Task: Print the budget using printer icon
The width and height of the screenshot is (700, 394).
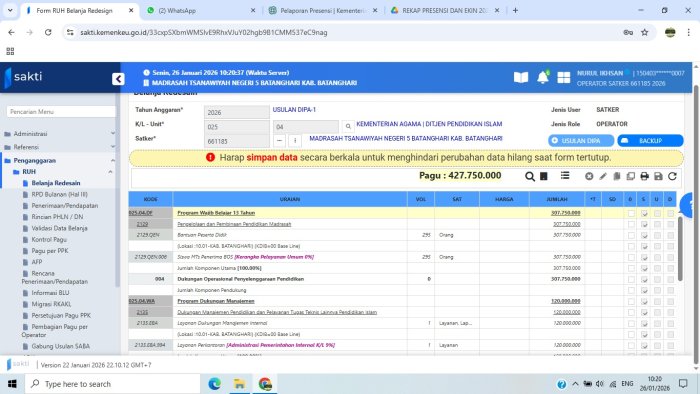Action: 644,176
